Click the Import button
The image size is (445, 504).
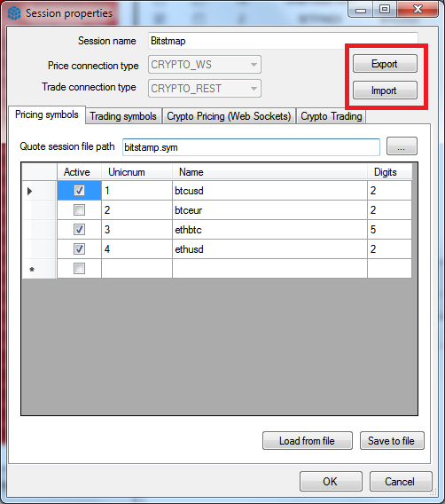[385, 91]
